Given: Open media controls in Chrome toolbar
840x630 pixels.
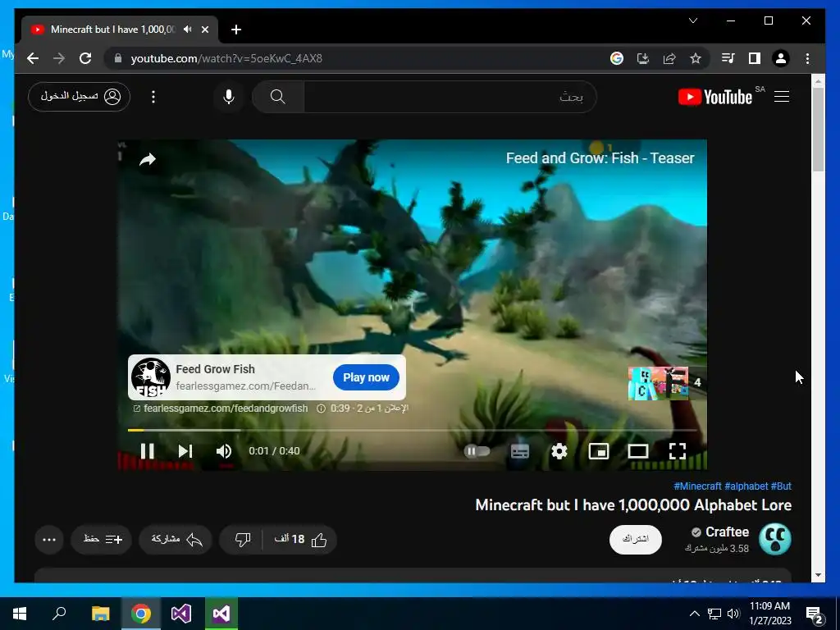Looking at the screenshot, I should 728,58.
